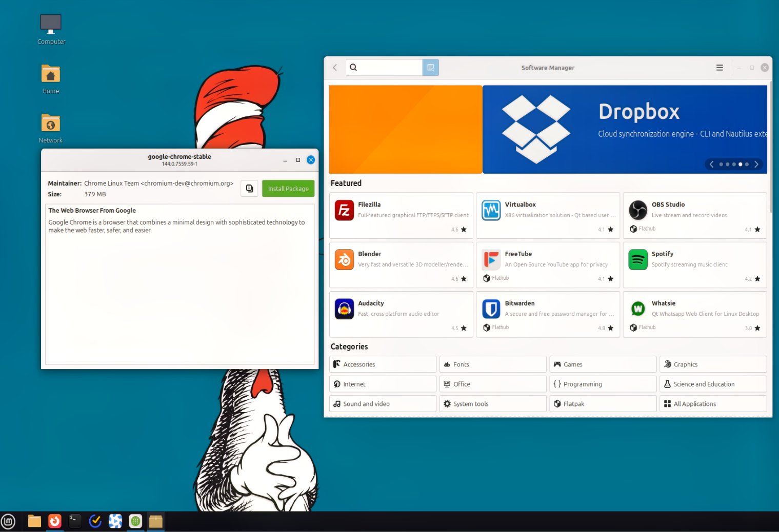Viewport: 779px width, 532px height.
Task: Install Package for google-chrome-stable
Action: (x=288, y=188)
